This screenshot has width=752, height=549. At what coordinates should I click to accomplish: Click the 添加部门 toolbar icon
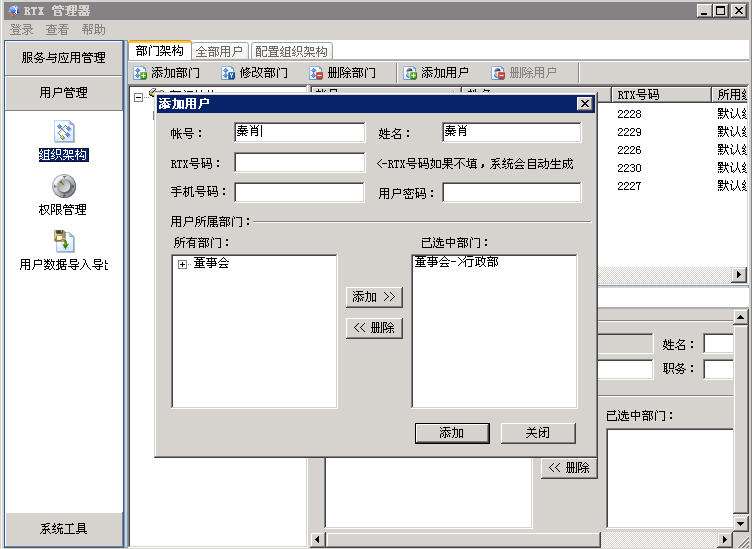click(x=141, y=73)
